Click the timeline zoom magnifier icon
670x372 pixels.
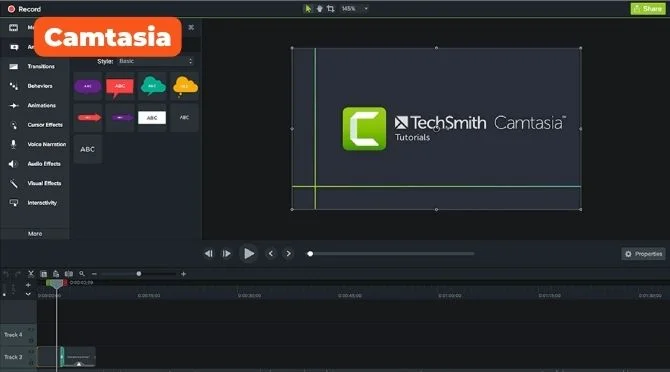coord(82,274)
